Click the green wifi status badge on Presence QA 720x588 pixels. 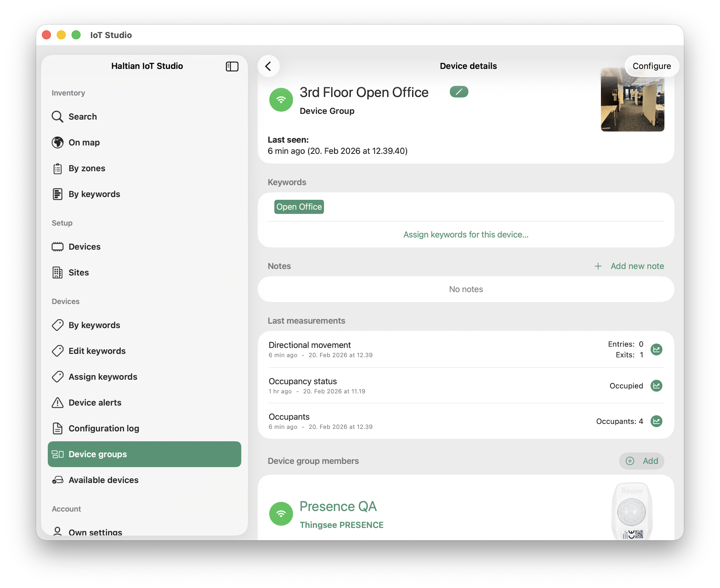tap(281, 514)
